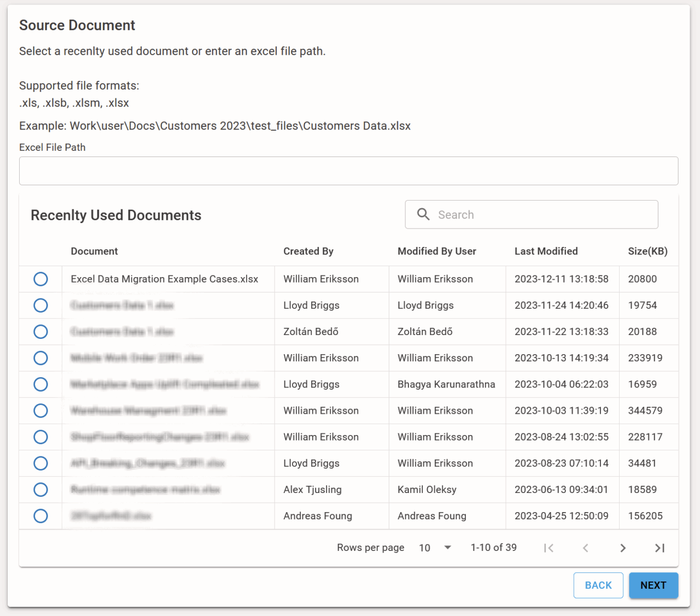The image size is (700, 616).
Task: Open the rows per page dropdown
Action: (x=447, y=548)
